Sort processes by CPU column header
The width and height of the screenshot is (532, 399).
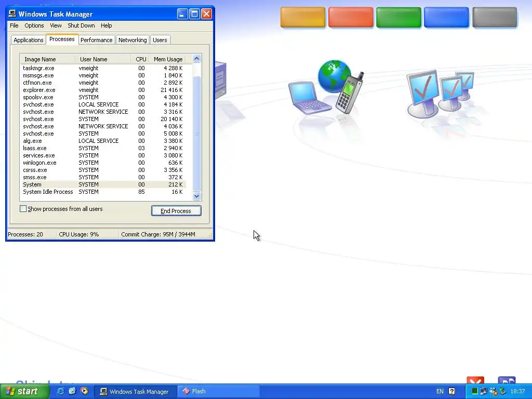click(x=140, y=59)
